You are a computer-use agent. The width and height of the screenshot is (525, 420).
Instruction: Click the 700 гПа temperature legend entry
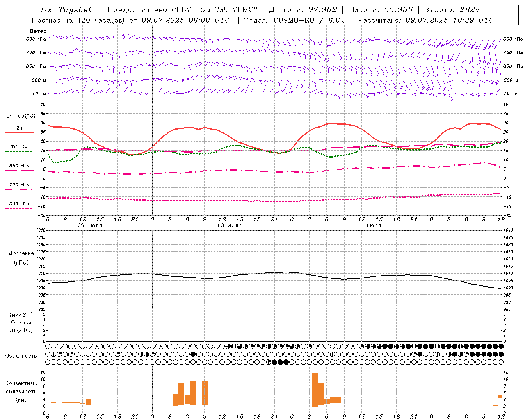[x=19, y=185]
